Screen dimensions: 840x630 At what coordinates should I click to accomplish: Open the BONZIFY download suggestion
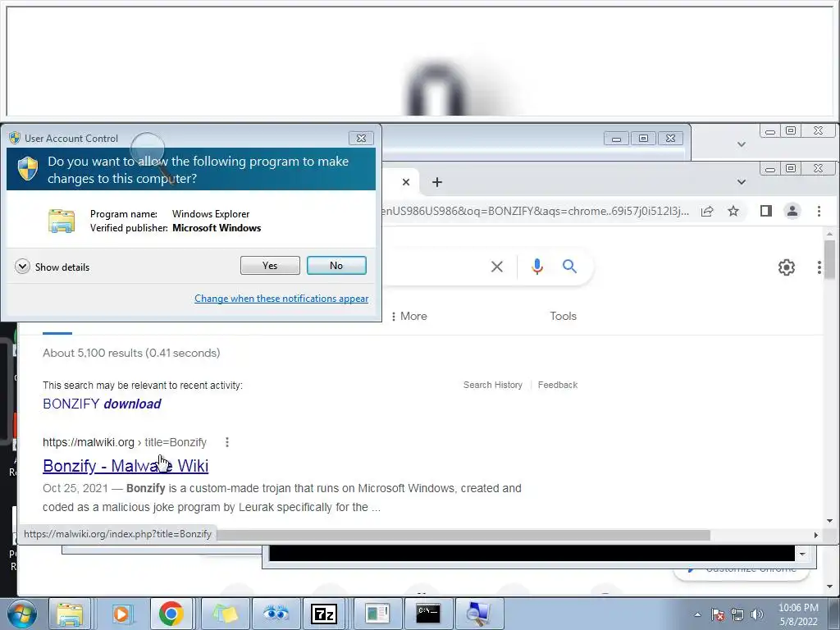coord(102,404)
